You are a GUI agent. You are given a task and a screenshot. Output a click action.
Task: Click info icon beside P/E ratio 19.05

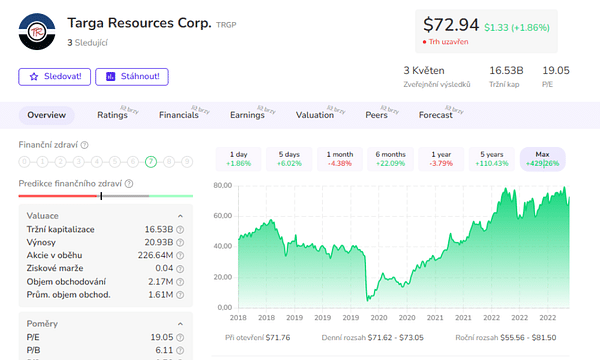coord(180,337)
